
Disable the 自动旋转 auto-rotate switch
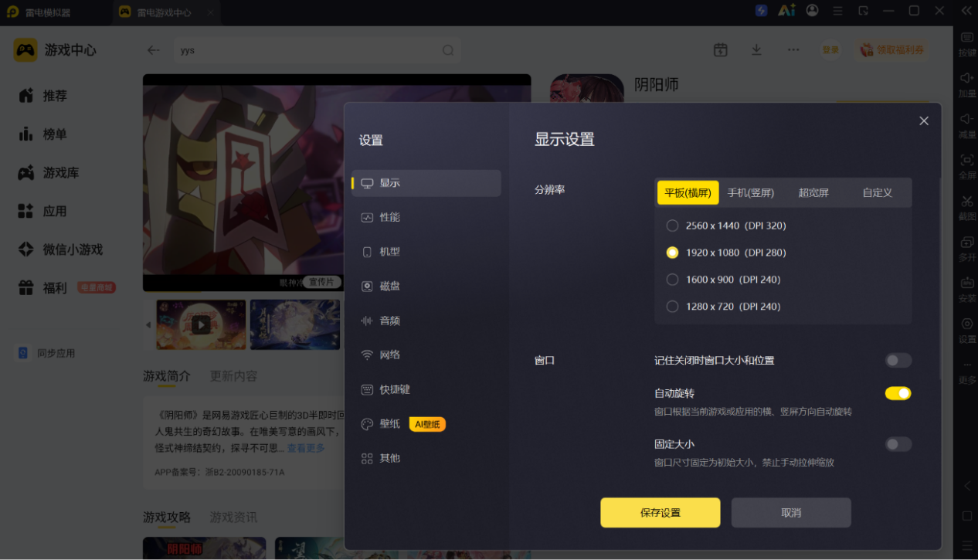[x=898, y=393]
